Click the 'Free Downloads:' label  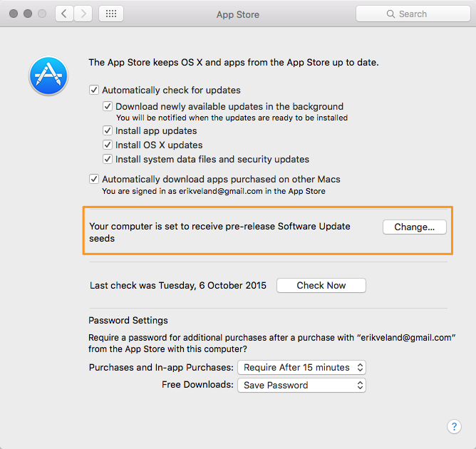[x=197, y=385]
